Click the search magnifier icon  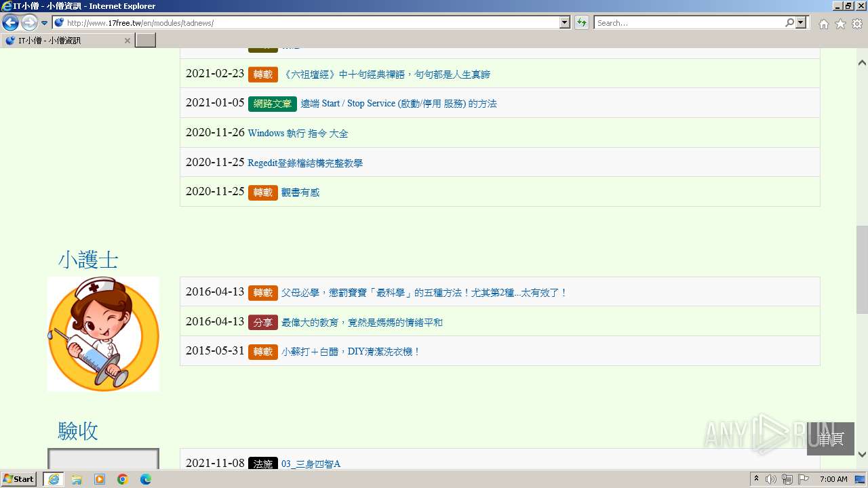click(789, 23)
